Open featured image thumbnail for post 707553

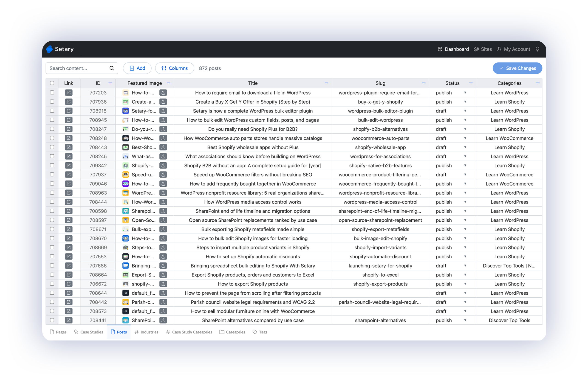point(125,257)
